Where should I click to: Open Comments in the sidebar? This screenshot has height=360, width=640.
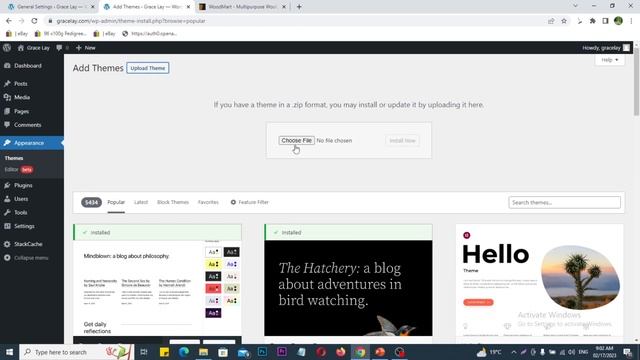pyautogui.click(x=27, y=125)
